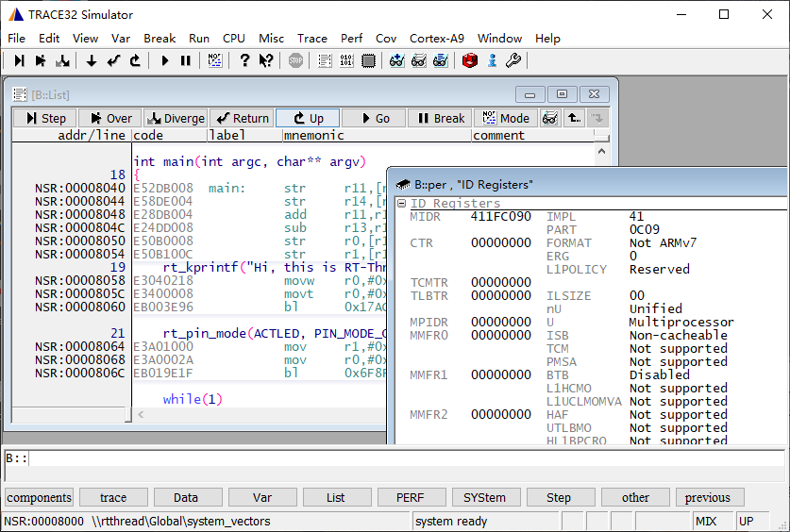The height and width of the screenshot is (532, 790).
Task: Click the glasses watch icon in List toolbar
Action: click(x=549, y=118)
